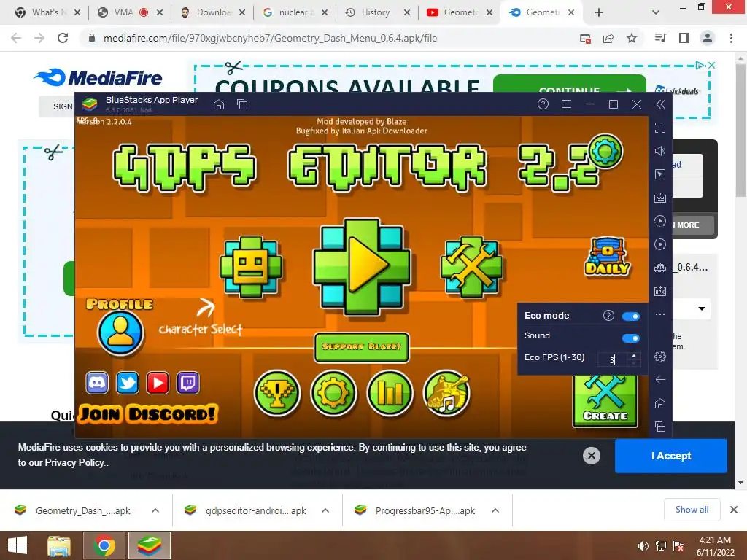The image size is (747, 560).
Task: Collapse BlueStacks sidebar with double chevron
Action: pos(660,104)
